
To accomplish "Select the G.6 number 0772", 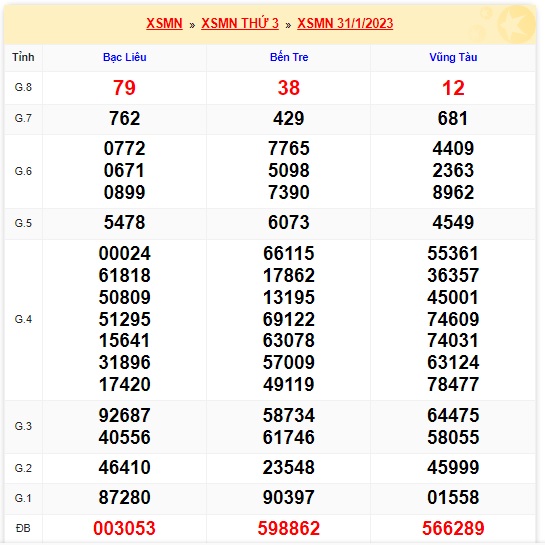I will click(124, 148).
